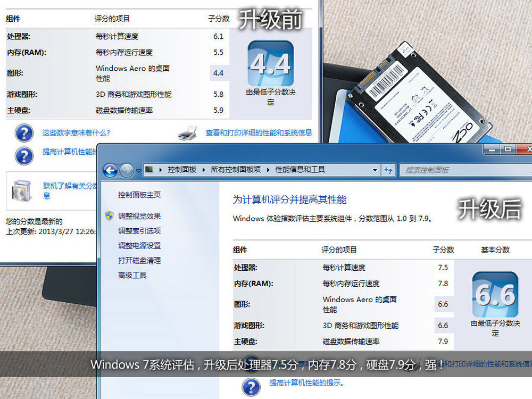Select memory subscore 5.5 in back window
Screen dimensions: 532x399
pyautogui.click(x=218, y=53)
